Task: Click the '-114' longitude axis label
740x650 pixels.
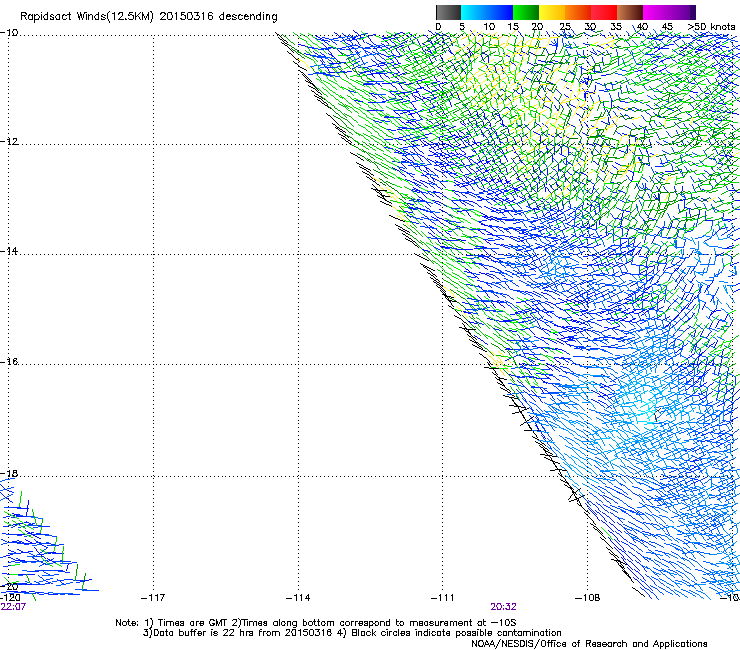Action: coord(298,598)
